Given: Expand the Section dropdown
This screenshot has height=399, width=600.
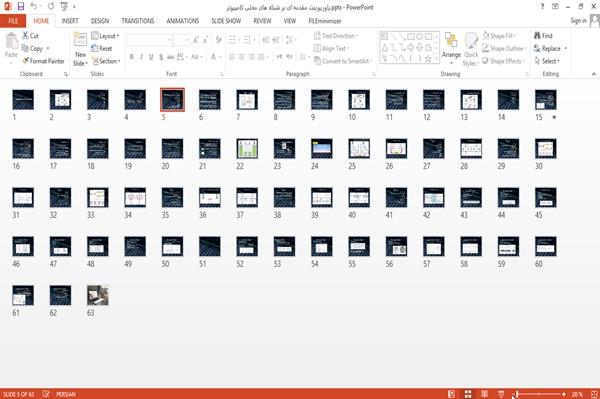Looking at the screenshot, I should pos(106,61).
